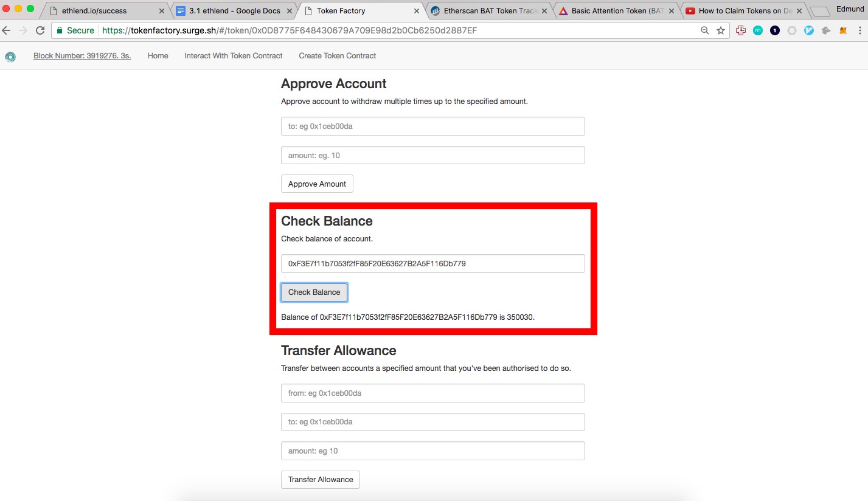Click the gray wolf extension icon
Screen dimensions: 868x501
point(826,30)
